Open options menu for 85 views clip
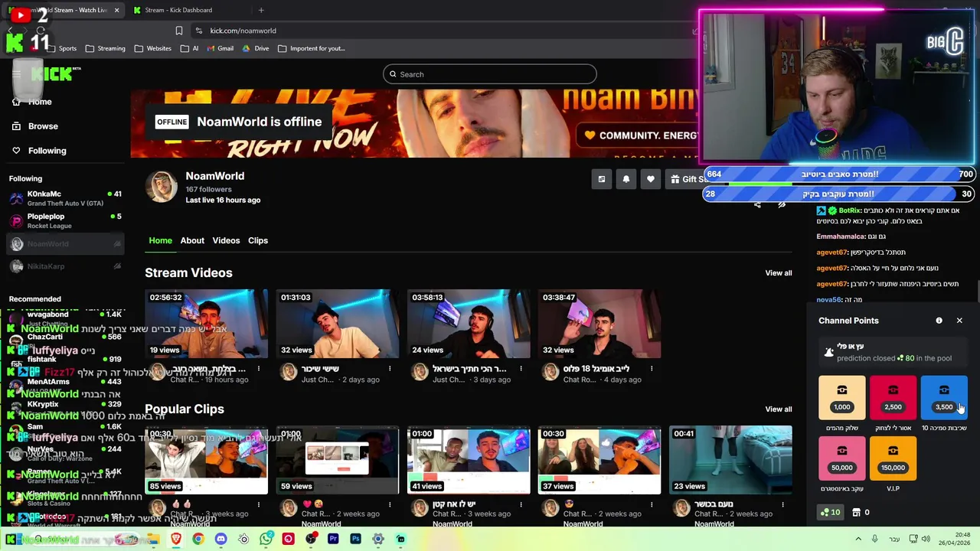Viewport: 980px width, 551px height. pyautogui.click(x=259, y=505)
